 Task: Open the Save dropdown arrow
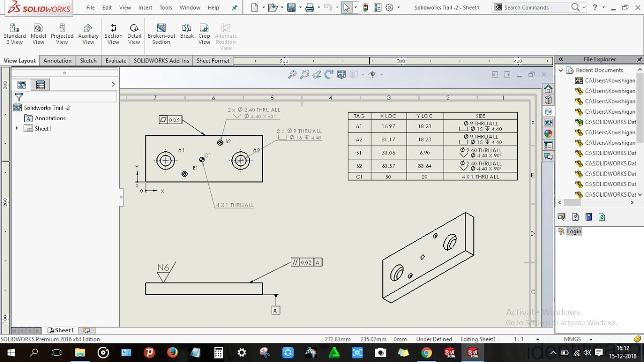300,8
